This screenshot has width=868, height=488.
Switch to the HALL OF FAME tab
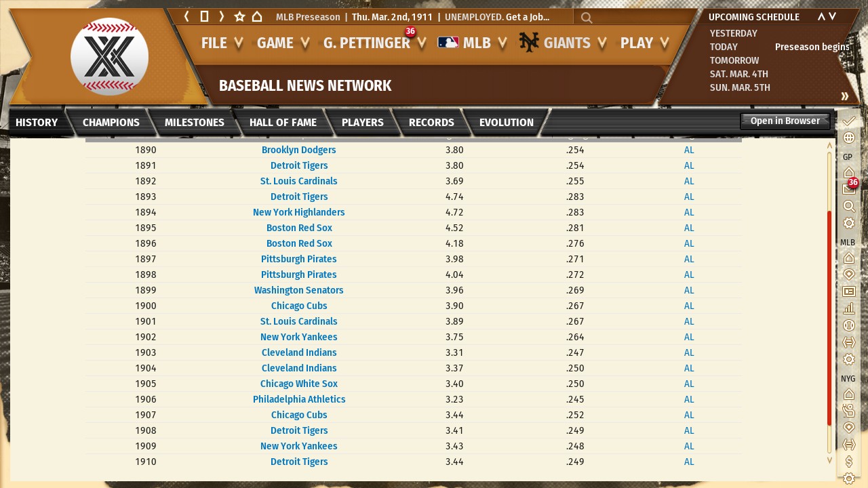283,123
